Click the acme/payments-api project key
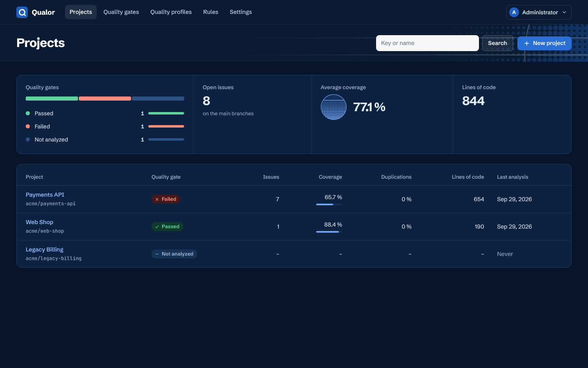 click(51, 204)
